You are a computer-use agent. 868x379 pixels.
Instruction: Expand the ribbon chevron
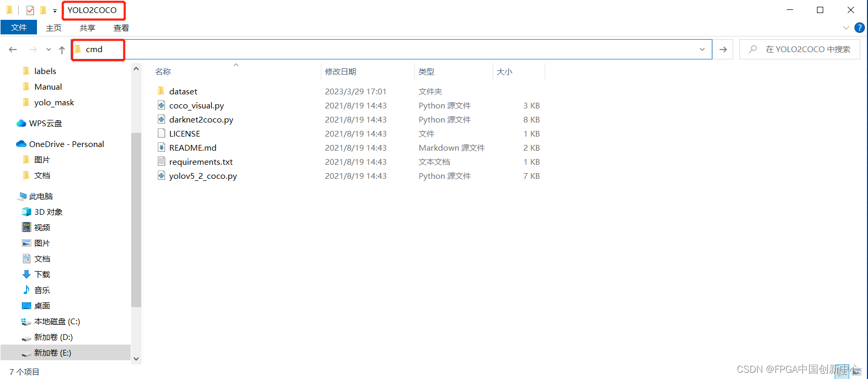pyautogui.click(x=846, y=28)
